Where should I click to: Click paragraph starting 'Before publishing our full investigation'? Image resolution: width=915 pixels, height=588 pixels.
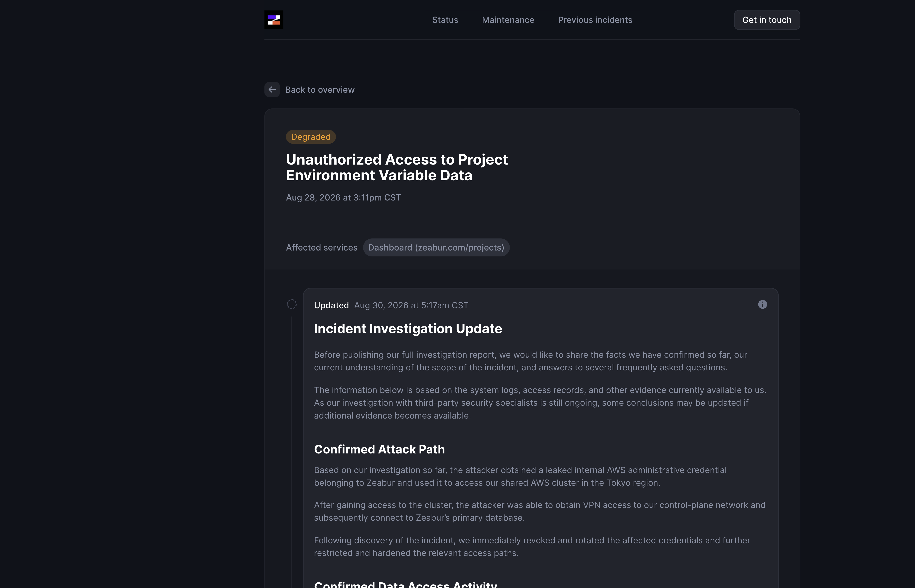coord(530,361)
